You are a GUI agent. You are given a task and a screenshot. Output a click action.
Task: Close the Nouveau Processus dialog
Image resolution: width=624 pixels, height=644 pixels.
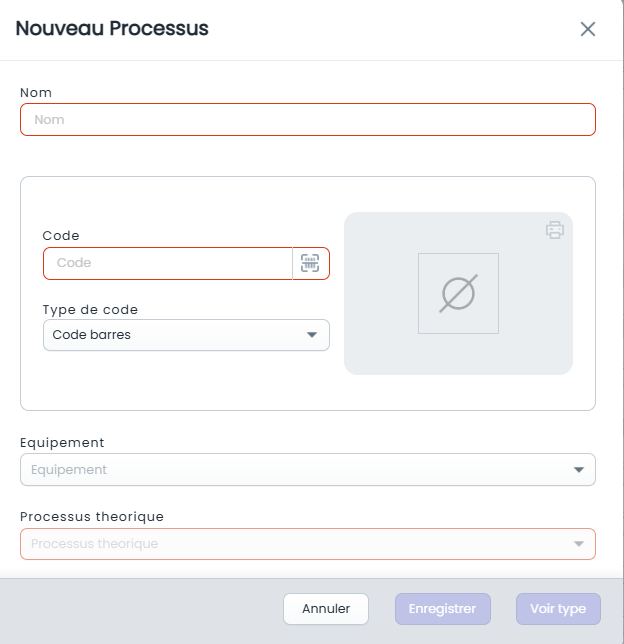(x=588, y=29)
